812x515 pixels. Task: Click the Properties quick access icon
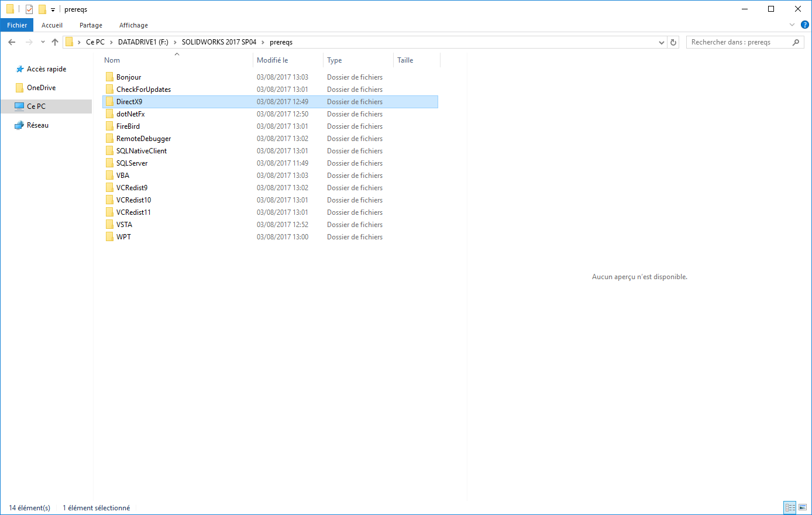29,9
